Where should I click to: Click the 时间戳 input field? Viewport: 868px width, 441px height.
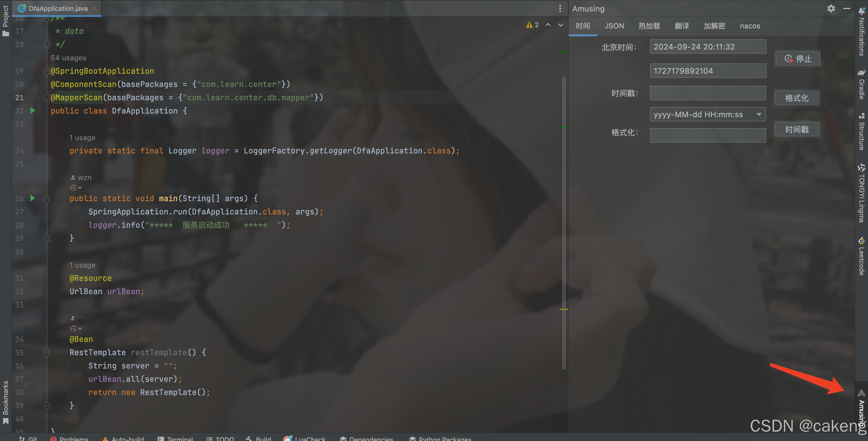[x=708, y=93]
